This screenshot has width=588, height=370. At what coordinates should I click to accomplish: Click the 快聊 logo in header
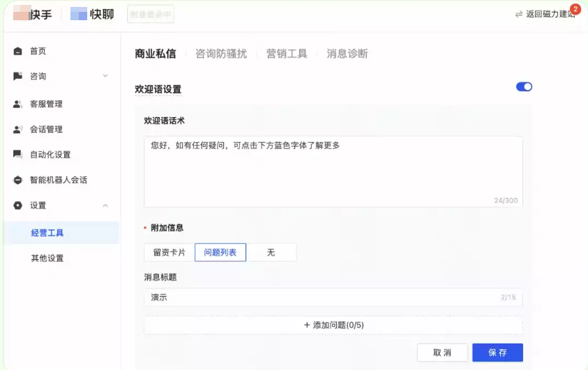[92, 14]
